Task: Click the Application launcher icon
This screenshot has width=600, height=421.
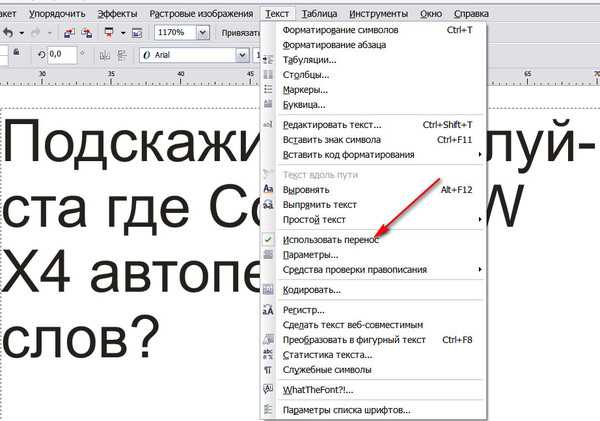Action: click(x=109, y=33)
